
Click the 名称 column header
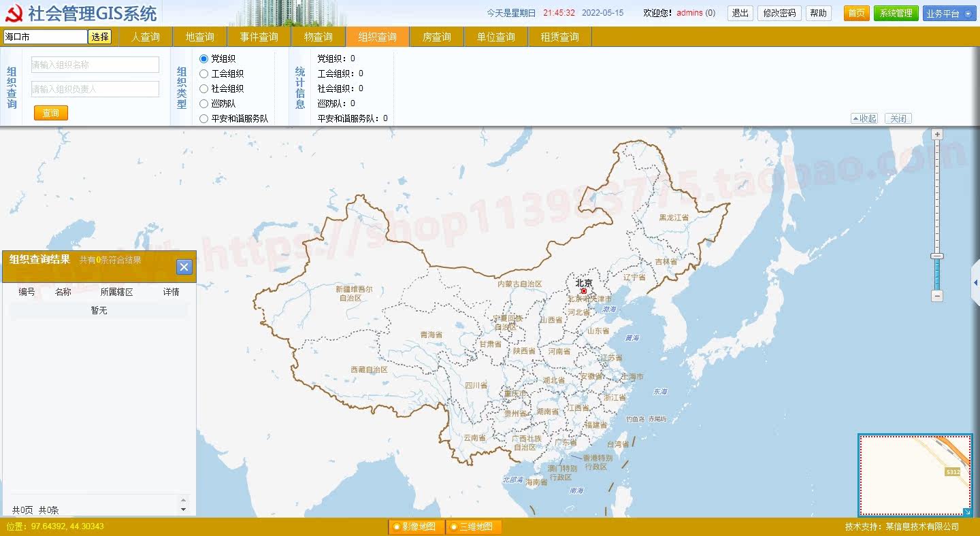click(x=63, y=292)
